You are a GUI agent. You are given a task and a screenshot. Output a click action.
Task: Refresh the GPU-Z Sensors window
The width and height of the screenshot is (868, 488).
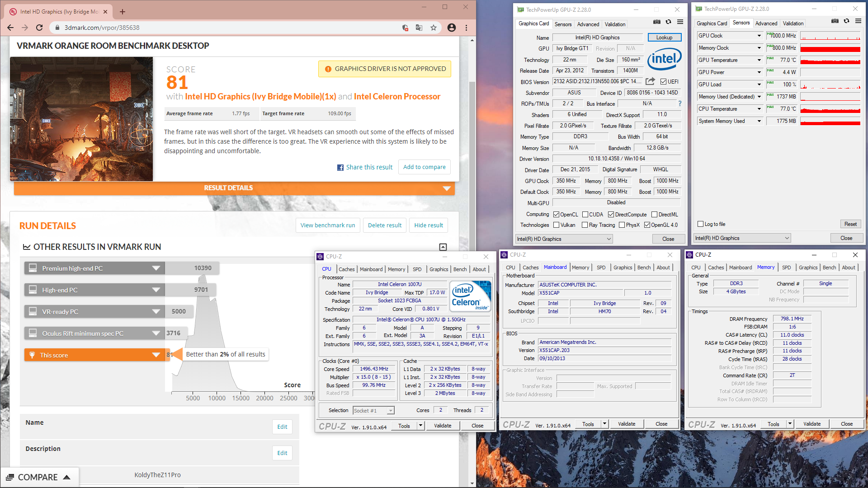click(x=846, y=21)
